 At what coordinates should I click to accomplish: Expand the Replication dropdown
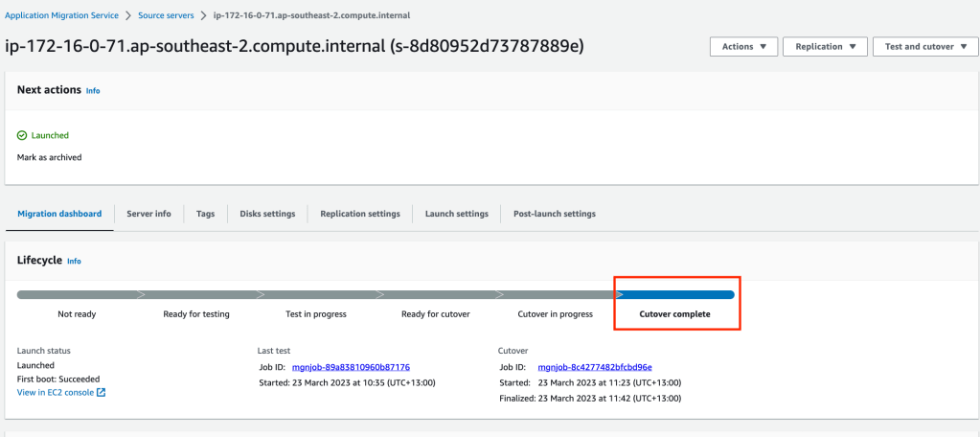[x=824, y=47]
